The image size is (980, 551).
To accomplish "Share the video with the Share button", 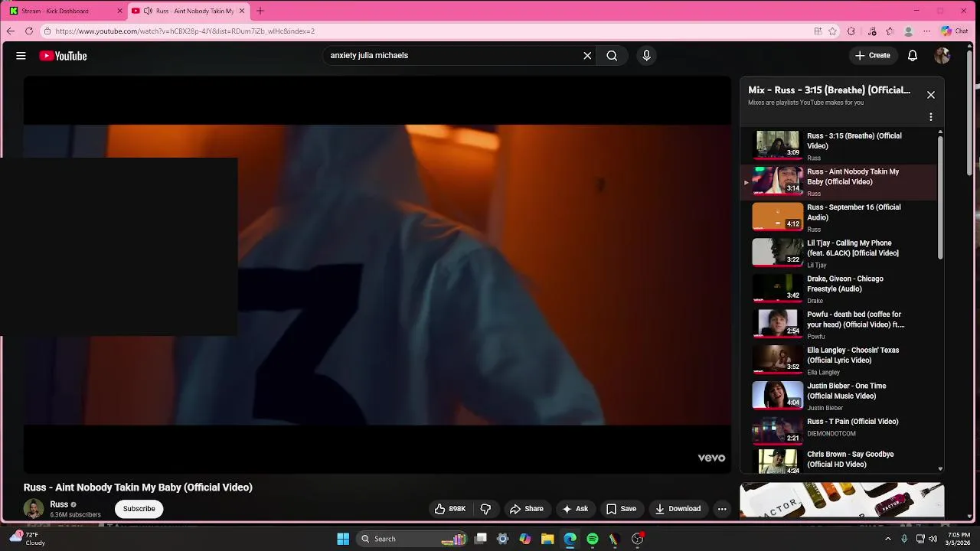I will (527, 509).
